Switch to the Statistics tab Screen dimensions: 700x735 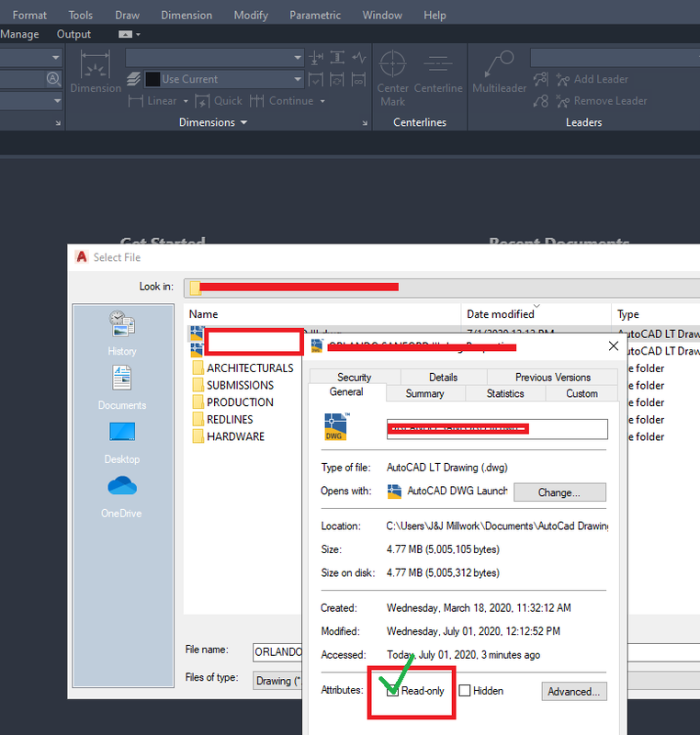tap(504, 393)
